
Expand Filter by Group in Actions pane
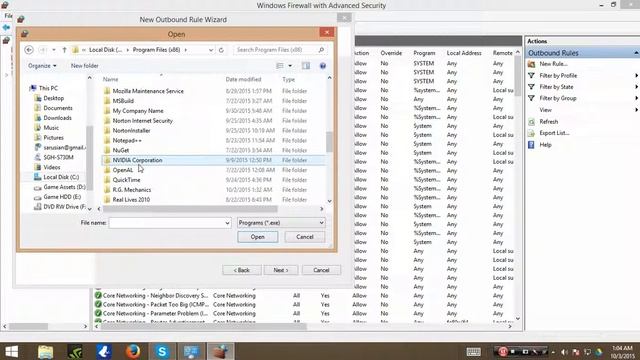pyautogui.click(x=558, y=98)
